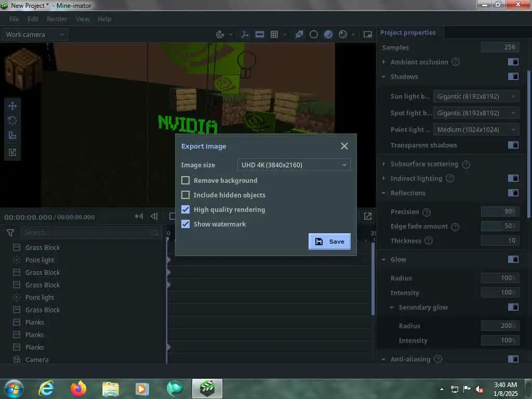
Task: Select the Camera item in timeline list
Action: coord(37,360)
